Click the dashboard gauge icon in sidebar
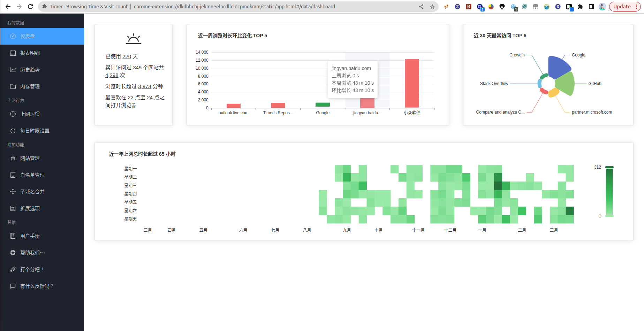The width and height of the screenshot is (644, 331). [13, 36]
